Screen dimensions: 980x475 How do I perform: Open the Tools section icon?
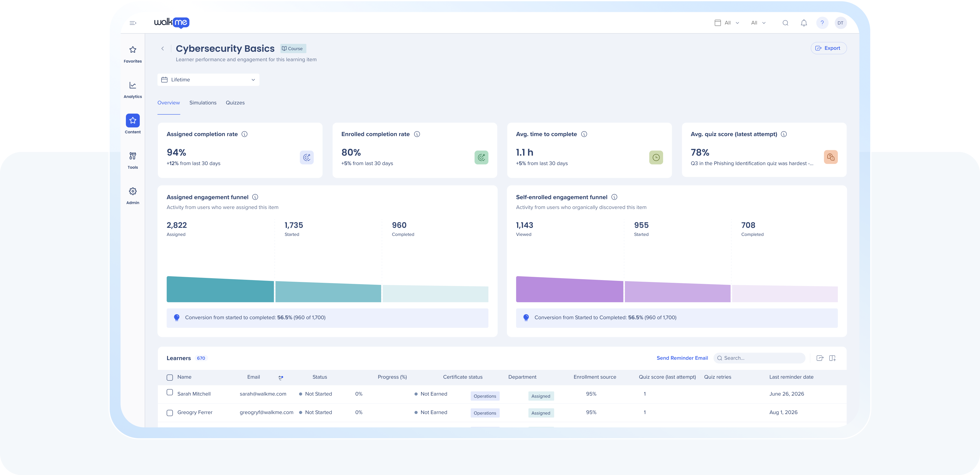[x=132, y=156]
